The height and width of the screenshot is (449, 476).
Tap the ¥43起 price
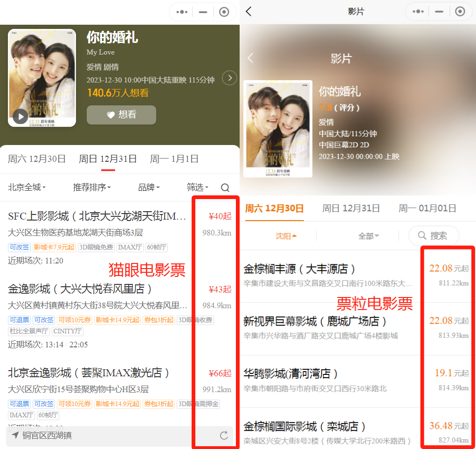[x=220, y=290]
